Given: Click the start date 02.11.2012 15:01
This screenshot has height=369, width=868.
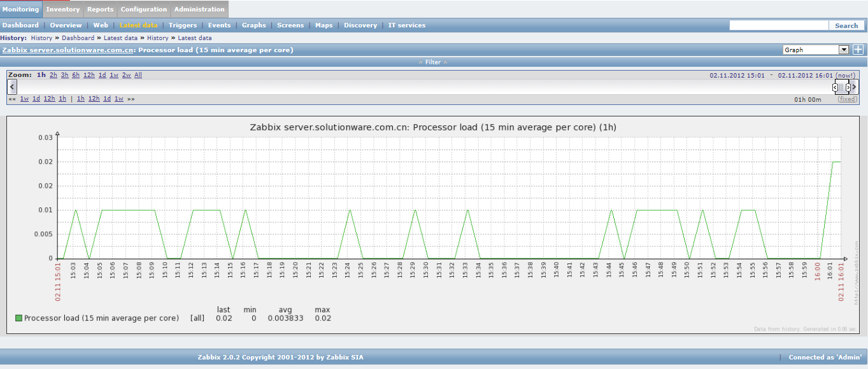Looking at the screenshot, I should pos(737,75).
